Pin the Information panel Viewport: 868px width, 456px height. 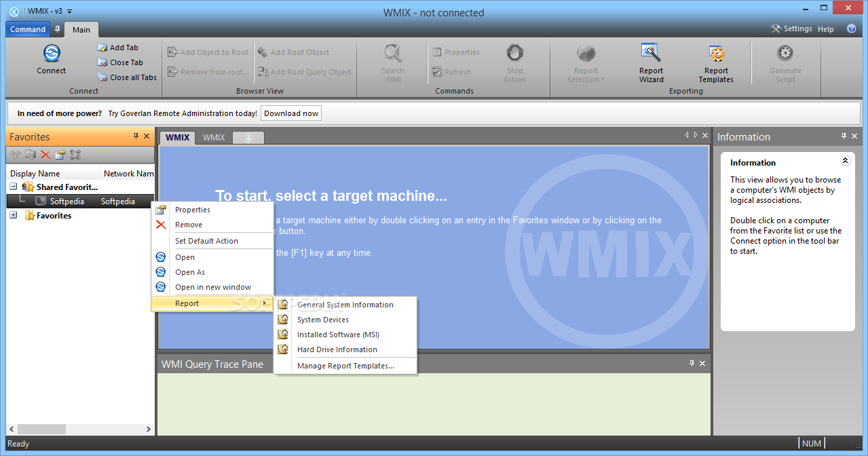click(x=844, y=136)
